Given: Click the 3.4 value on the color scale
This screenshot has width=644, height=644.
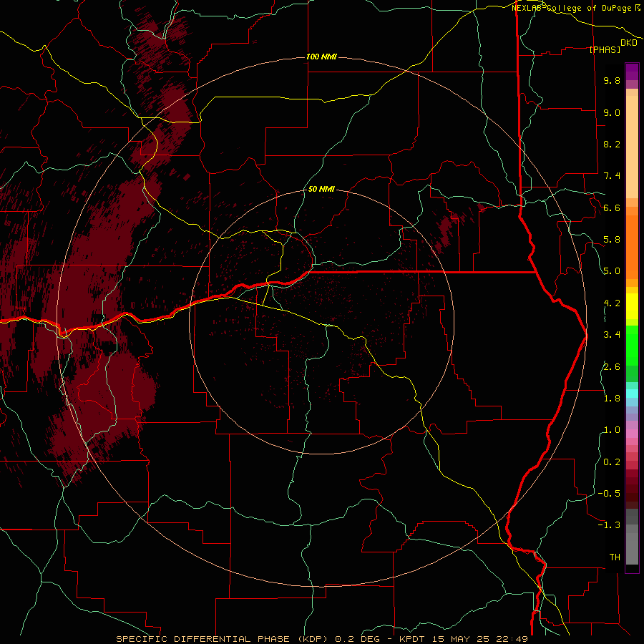Looking at the screenshot, I should pos(612,335).
